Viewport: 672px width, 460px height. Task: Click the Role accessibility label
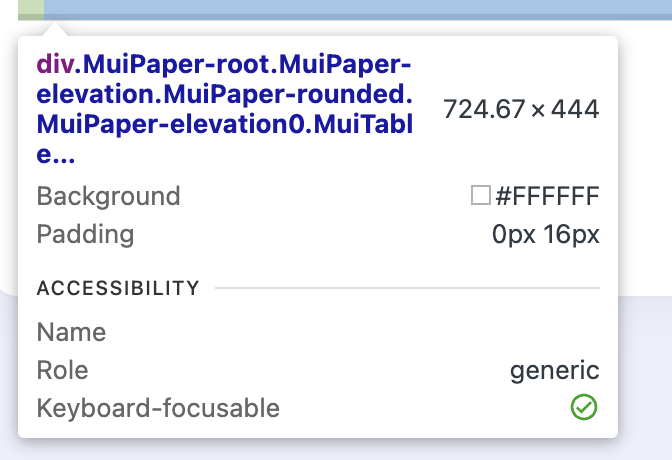(x=62, y=370)
